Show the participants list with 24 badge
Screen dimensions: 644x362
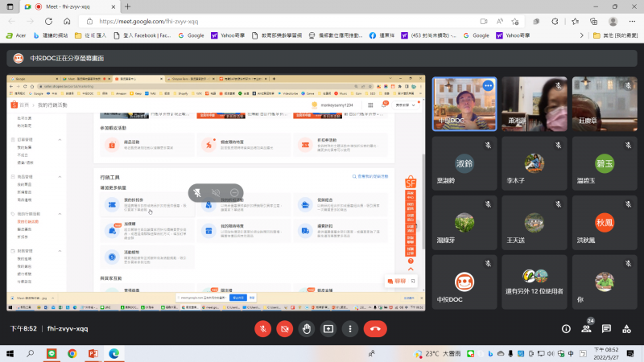[x=587, y=328]
